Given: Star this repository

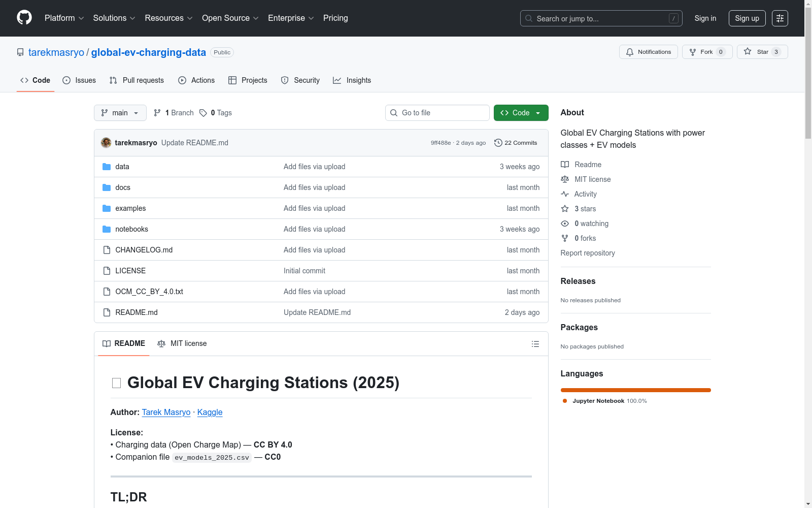Looking at the screenshot, I should coord(762,52).
